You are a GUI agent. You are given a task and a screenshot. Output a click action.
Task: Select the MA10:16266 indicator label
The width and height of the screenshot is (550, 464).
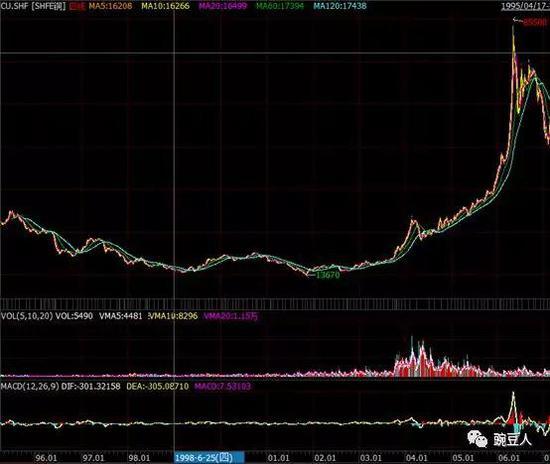click(166, 6)
